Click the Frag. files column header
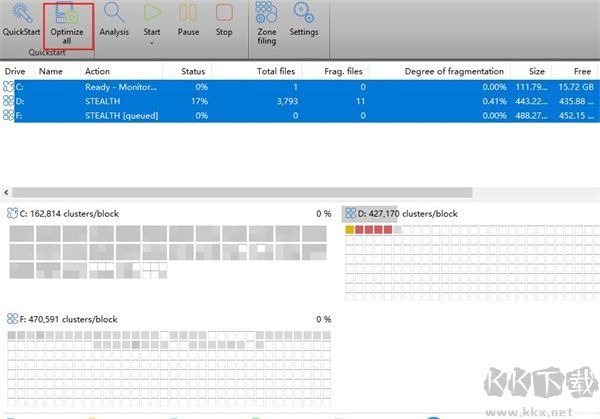The height and width of the screenshot is (419, 600). coord(343,71)
